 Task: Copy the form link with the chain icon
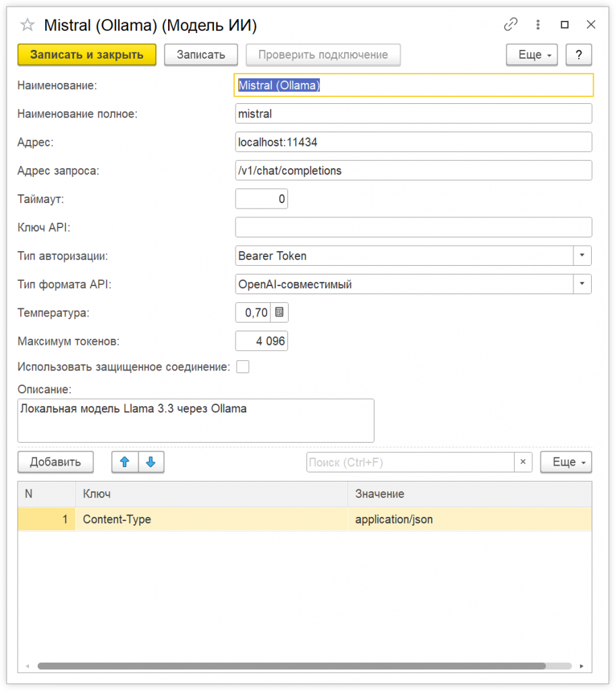(511, 25)
